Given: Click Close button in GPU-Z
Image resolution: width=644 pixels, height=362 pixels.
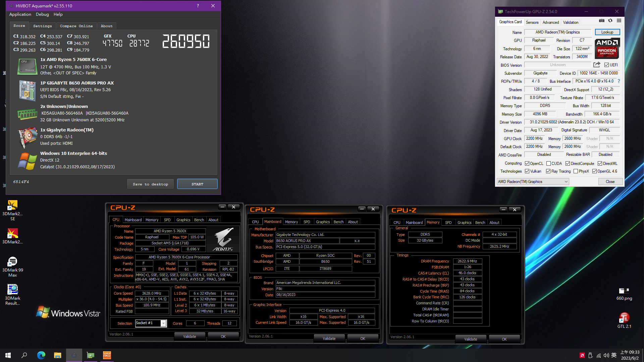Looking at the screenshot, I should pyautogui.click(x=610, y=182).
